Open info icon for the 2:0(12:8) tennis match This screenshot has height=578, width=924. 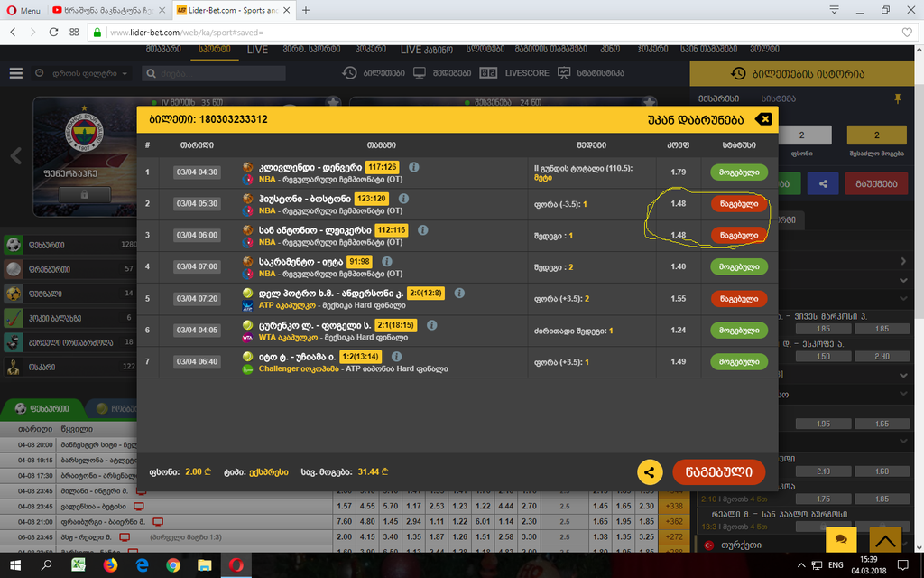pyautogui.click(x=459, y=293)
